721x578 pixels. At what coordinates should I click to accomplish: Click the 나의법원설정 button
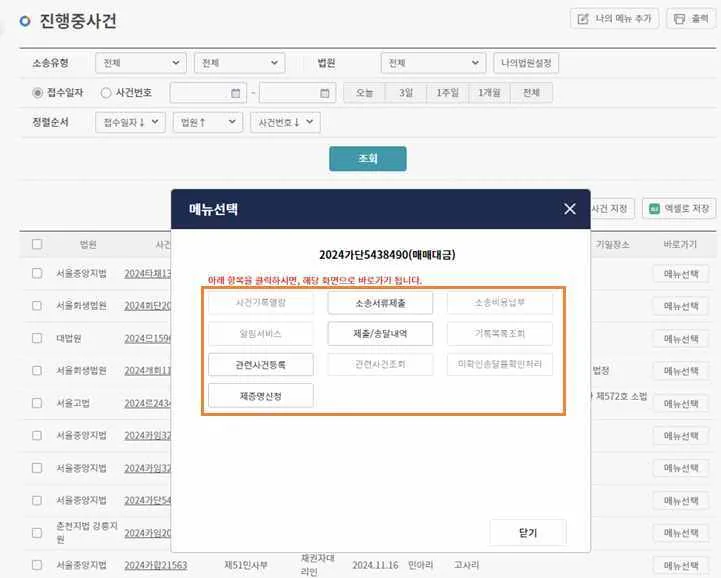526,63
